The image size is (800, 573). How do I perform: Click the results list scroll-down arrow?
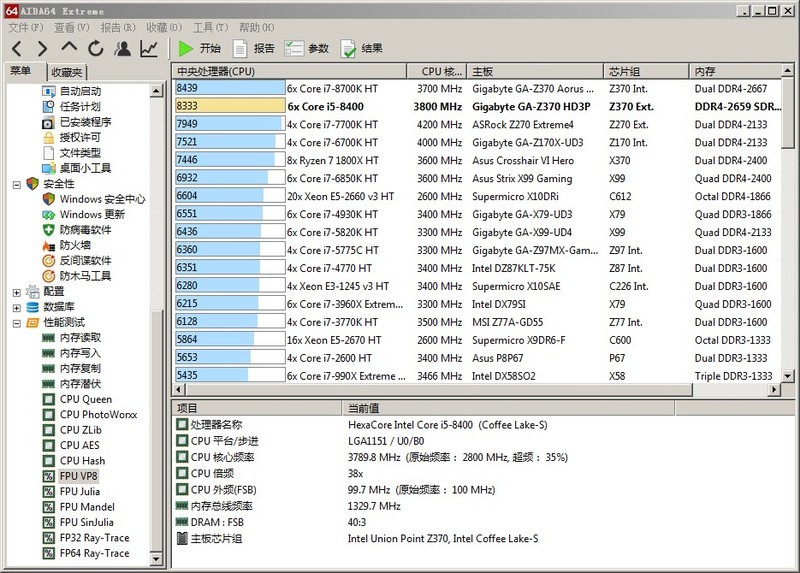(787, 376)
